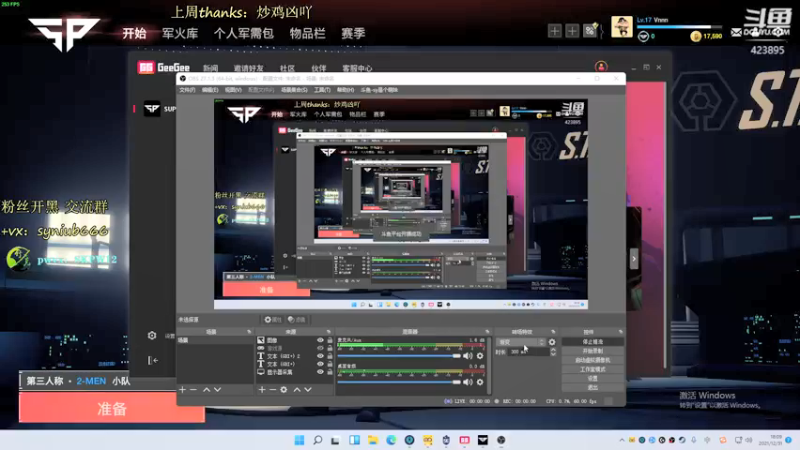Toggle lock on text (GDI+) 2 source
The height and width of the screenshot is (450, 800).
coord(330,356)
